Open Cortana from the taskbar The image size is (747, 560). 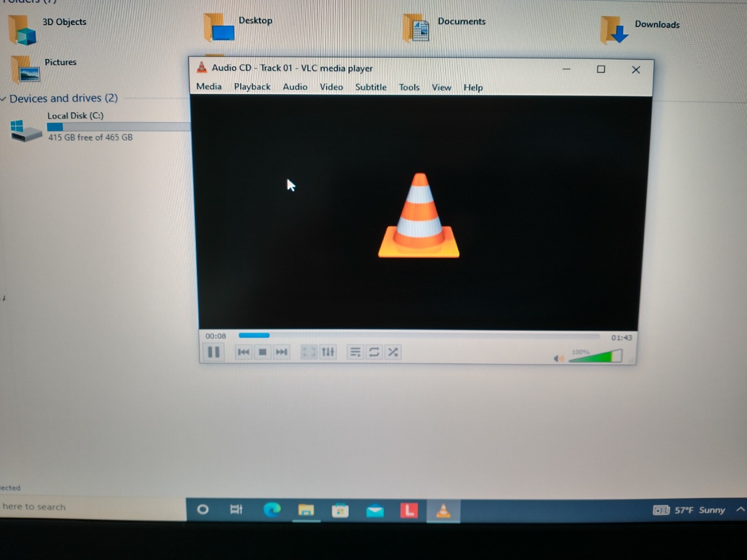click(203, 509)
